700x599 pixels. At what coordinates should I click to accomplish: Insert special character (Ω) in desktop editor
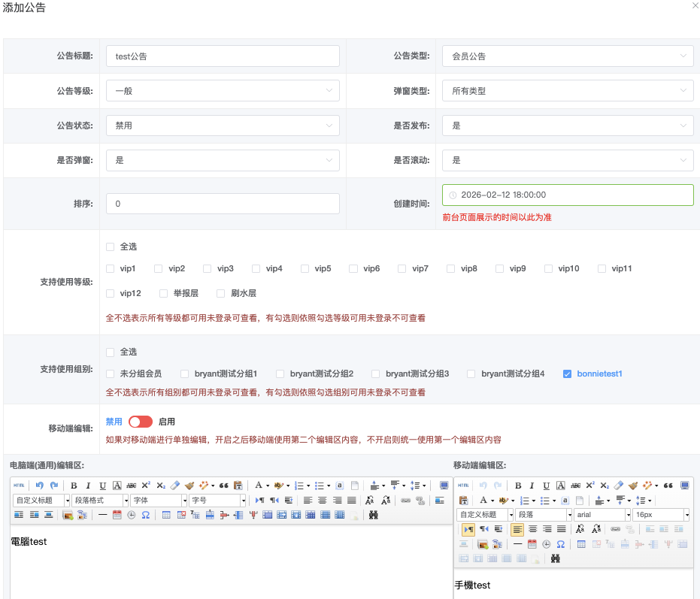(146, 515)
